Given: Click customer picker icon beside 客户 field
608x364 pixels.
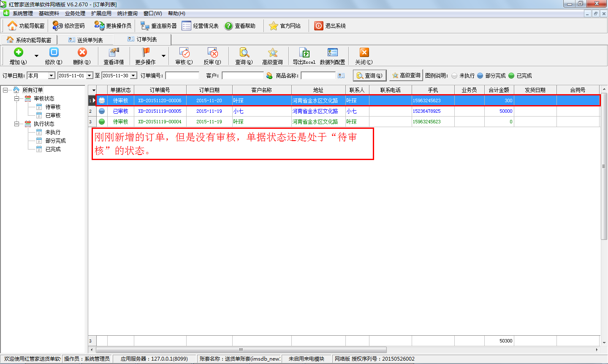Looking at the screenshot, I should (269, 76).
